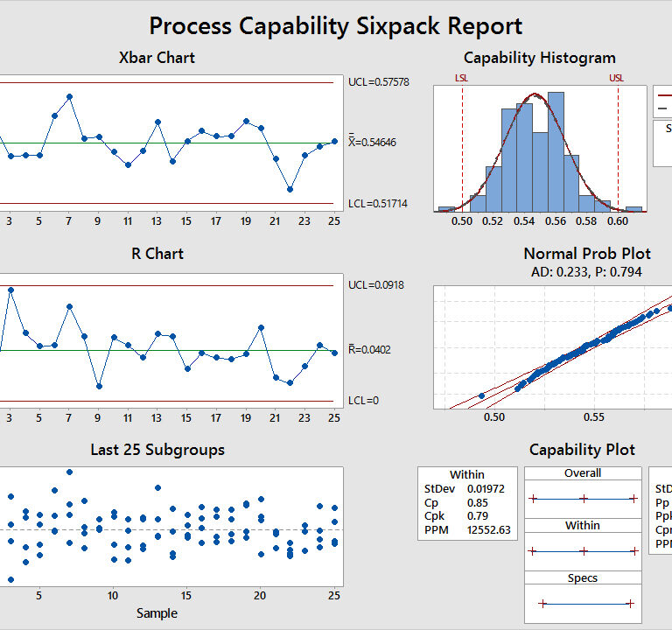
Task: Click the highest Xbar point at sample 7
Action: (69, 96)
